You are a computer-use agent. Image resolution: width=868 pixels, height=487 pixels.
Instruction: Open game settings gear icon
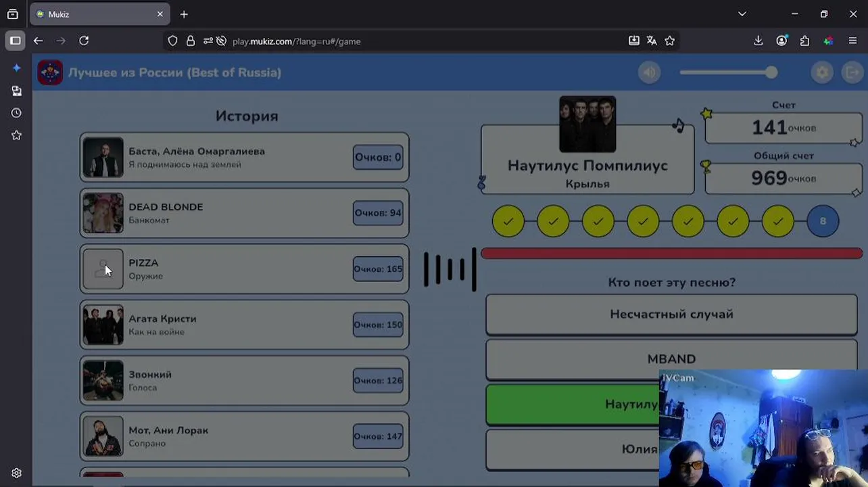[x=822, y=72]
